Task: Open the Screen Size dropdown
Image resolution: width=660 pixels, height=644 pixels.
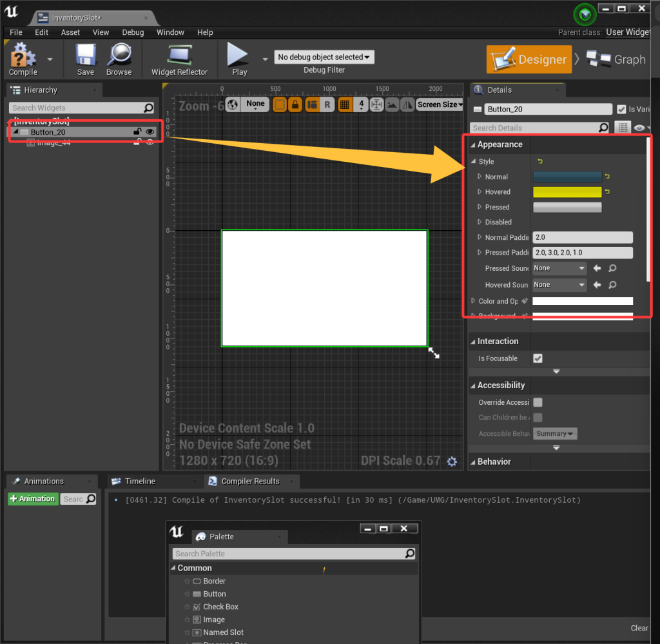Action: coord(440,104)
